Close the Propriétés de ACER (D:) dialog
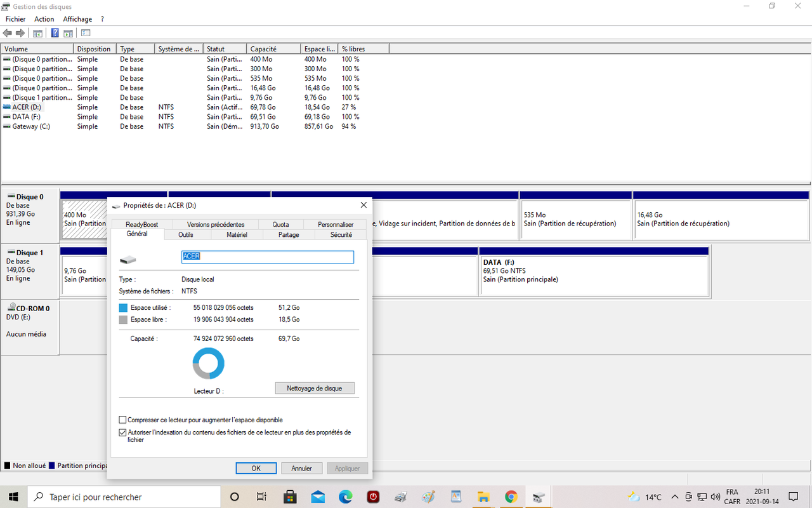This screenshot has height=508, width=812. tap(363, 205)
